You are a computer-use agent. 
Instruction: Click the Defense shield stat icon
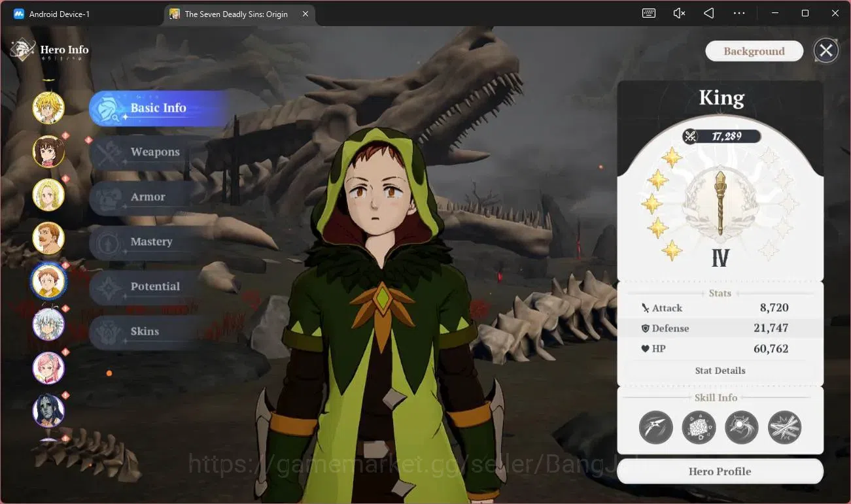click(x=646, y=328)
